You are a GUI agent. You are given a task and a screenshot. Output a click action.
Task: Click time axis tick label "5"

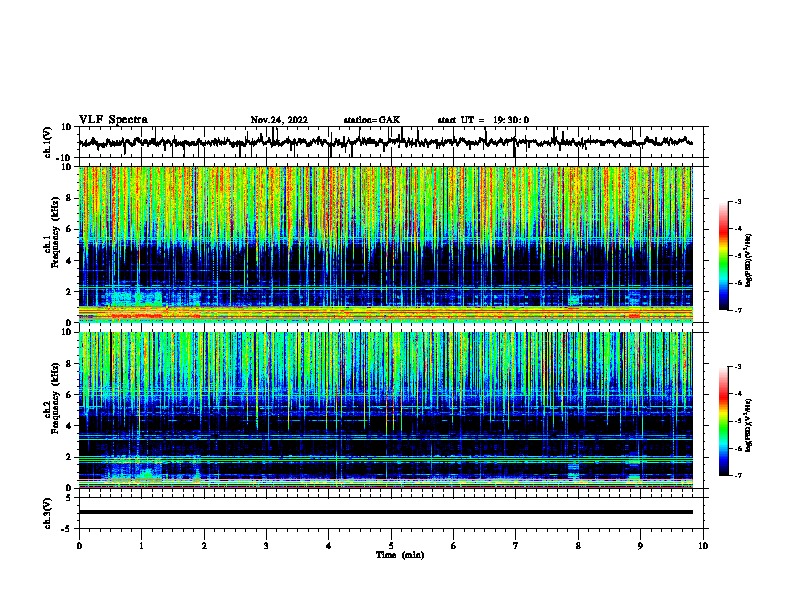[x=391, y=545]
